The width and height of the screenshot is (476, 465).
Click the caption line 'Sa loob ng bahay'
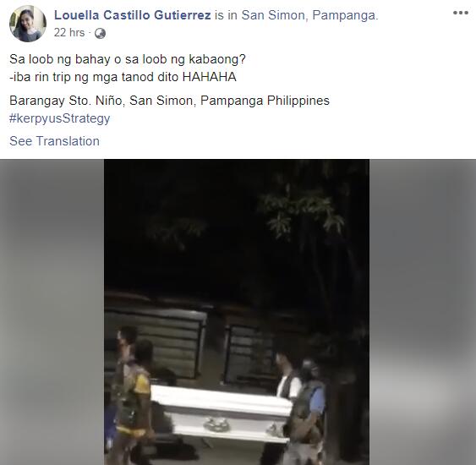[128, 59]
